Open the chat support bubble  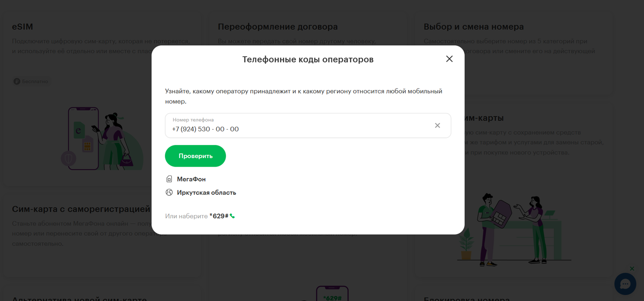pos(625,284)
